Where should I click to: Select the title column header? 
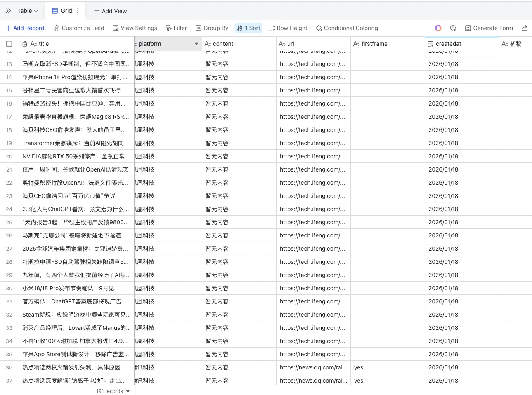(x=76, y=44)
